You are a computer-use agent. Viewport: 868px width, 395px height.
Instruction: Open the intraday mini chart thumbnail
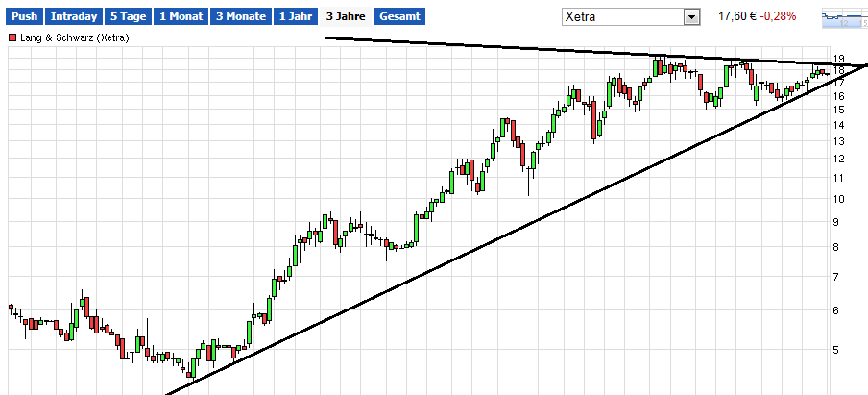click(x=842, y=17)
